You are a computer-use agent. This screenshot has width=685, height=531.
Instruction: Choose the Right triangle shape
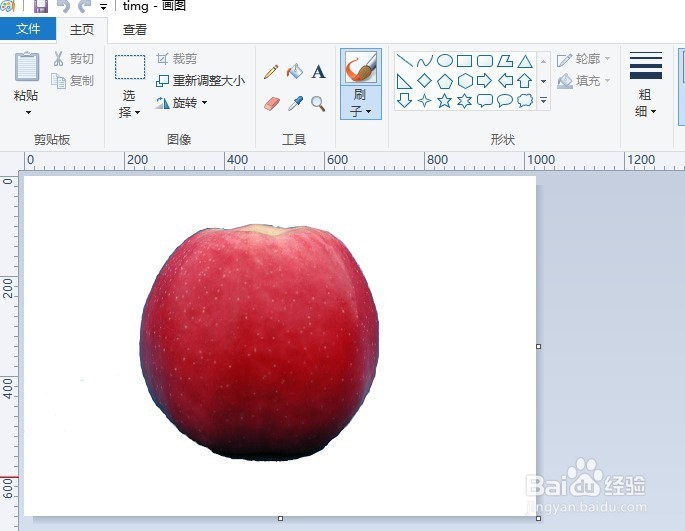coord(404,81)
